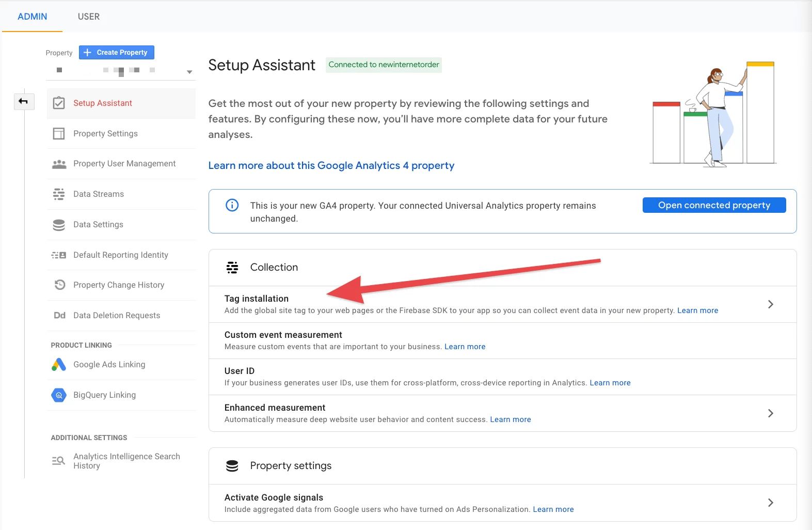812x530 pixels.
Task: Click Learn more under Activate Google signals
Action: [x=553, y=509]
